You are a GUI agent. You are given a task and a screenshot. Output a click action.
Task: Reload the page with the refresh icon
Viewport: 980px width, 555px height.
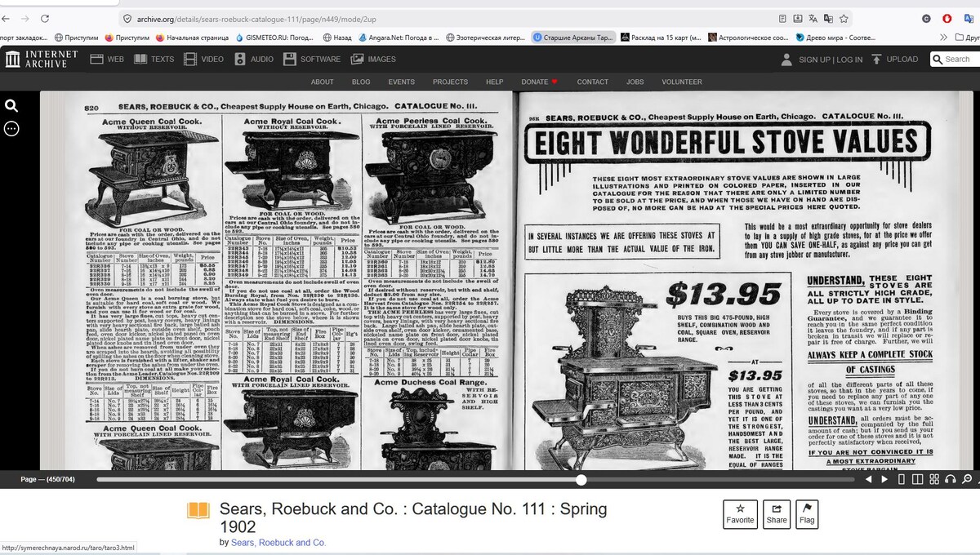45,19
